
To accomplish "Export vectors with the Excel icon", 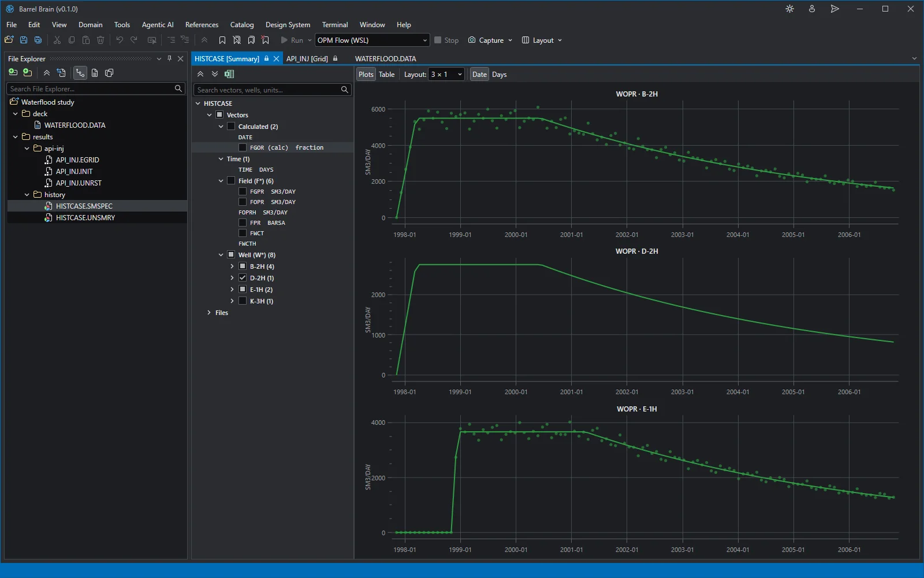I will coord(229,74).
